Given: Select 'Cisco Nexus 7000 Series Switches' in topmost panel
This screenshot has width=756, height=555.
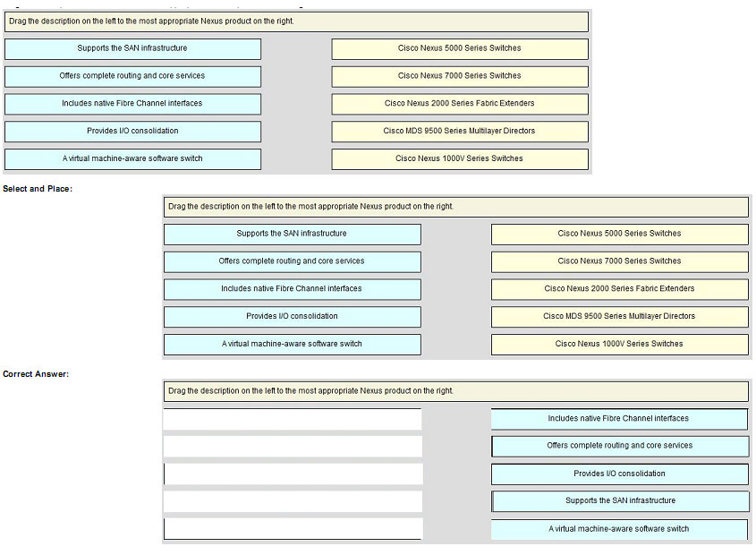Looking at the screenshot, I should coord(460,76).
